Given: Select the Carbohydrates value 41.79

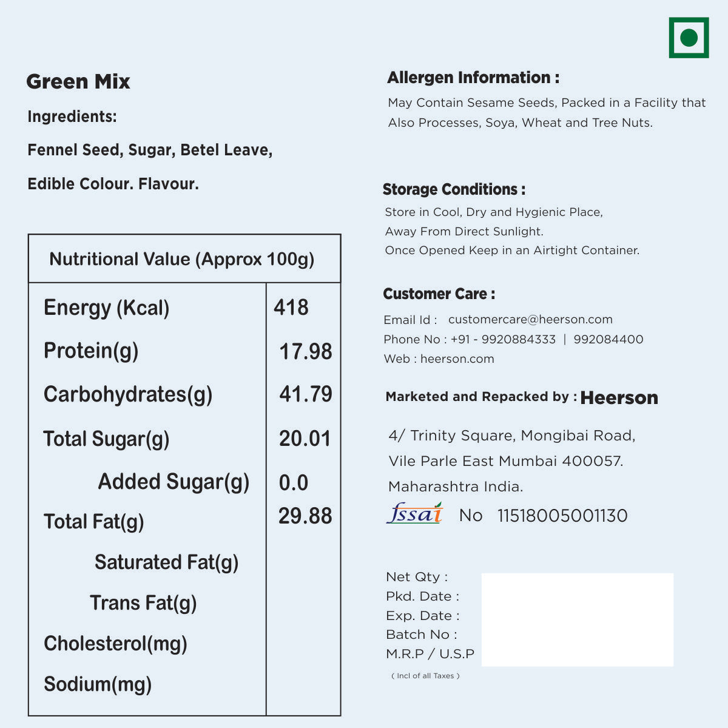Looking at the screenshot, I should point(305,394).
